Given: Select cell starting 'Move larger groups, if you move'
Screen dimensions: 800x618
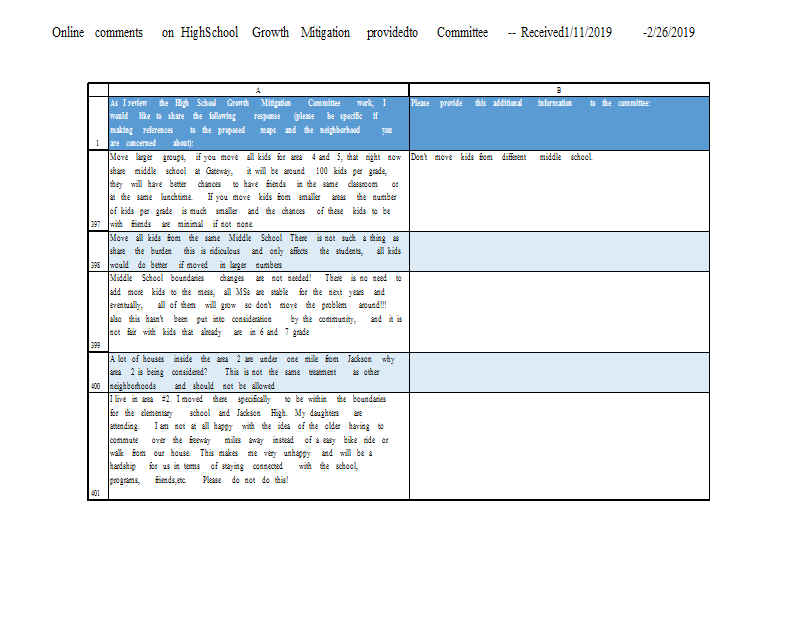Looking at the screenshot, I should click(259, 191).
